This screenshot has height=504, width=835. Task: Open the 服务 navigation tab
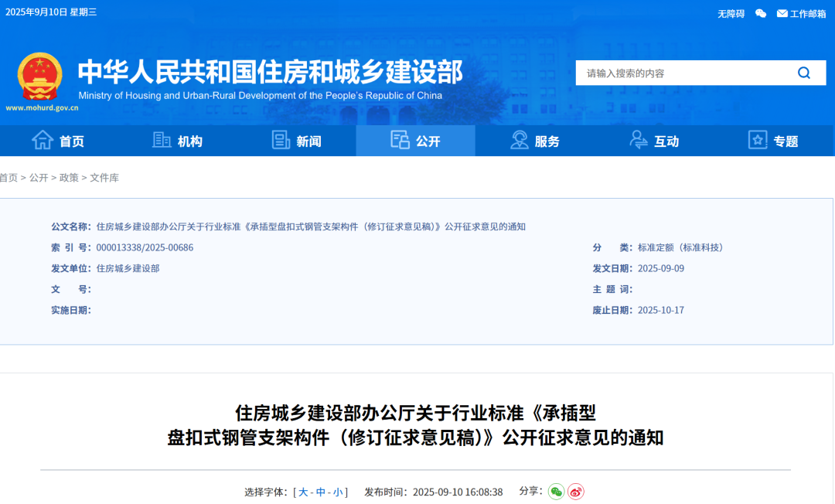(535, 141)
